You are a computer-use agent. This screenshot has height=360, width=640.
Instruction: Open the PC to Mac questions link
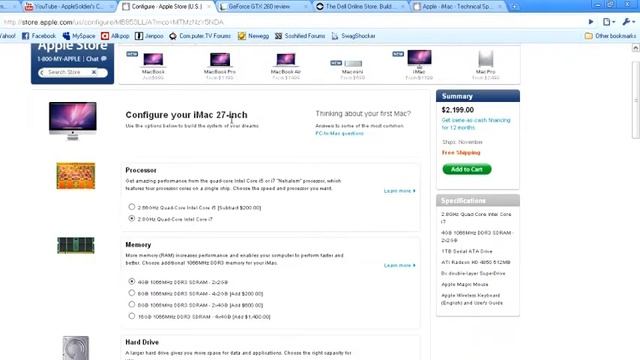[339, 133]
